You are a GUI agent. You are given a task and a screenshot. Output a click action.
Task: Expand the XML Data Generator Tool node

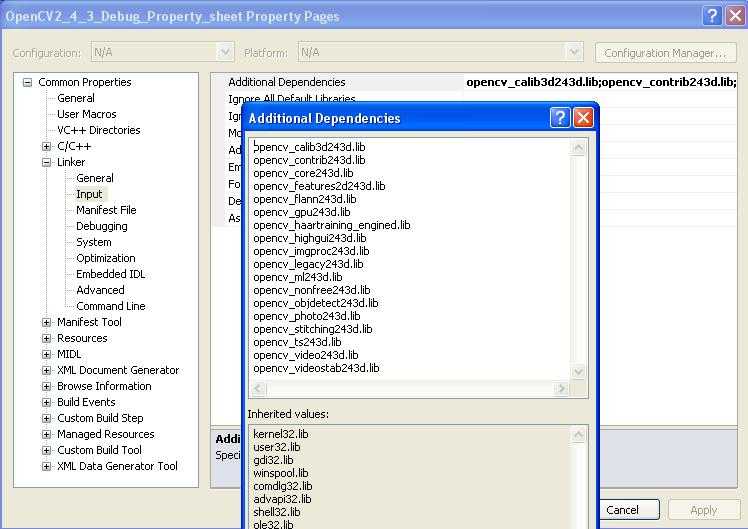click(x=46, y=466)
